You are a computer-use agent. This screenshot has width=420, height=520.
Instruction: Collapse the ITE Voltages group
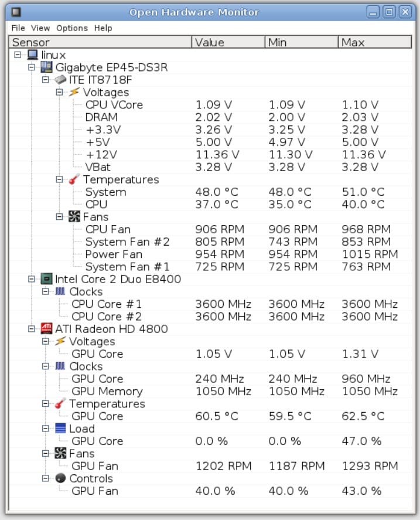tap(60, 92)
